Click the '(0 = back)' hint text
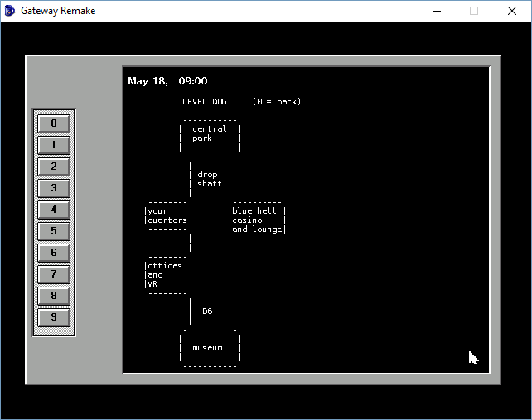This screenshot has width=532, height=420. (x=277, y=102)
